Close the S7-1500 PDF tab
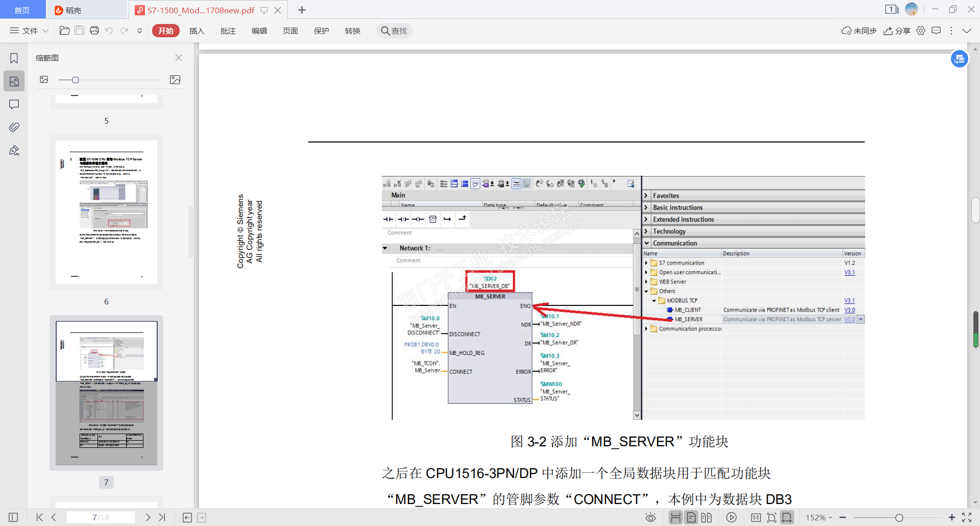This screenshot has height=526, width=980. [278, 10]
